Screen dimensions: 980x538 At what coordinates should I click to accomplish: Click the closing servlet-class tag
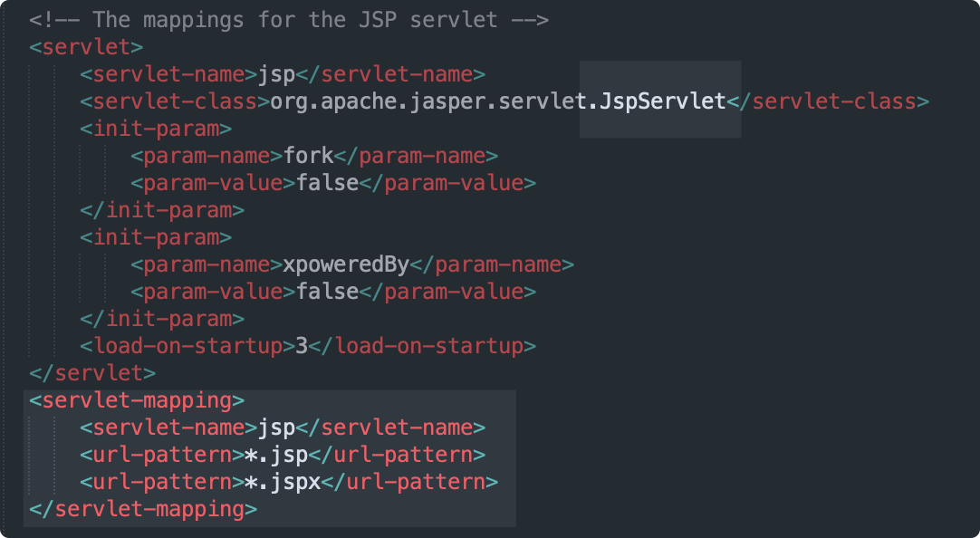[x=828, y=101]
